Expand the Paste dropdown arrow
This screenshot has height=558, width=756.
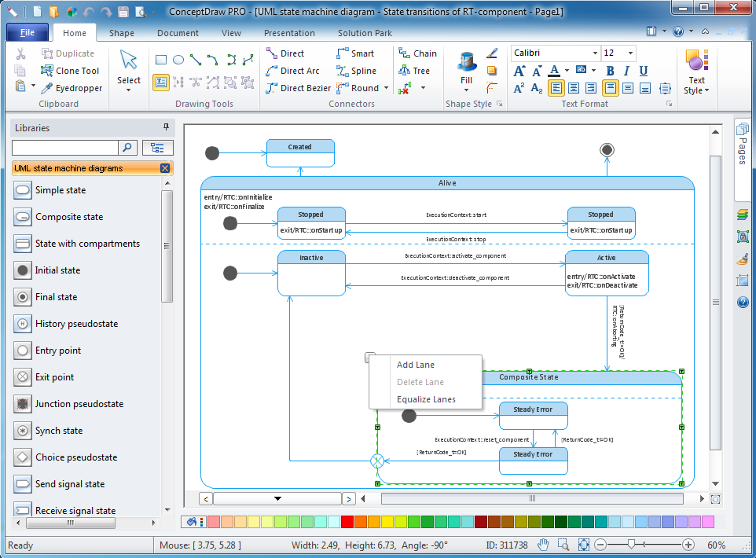pos(33,86)
